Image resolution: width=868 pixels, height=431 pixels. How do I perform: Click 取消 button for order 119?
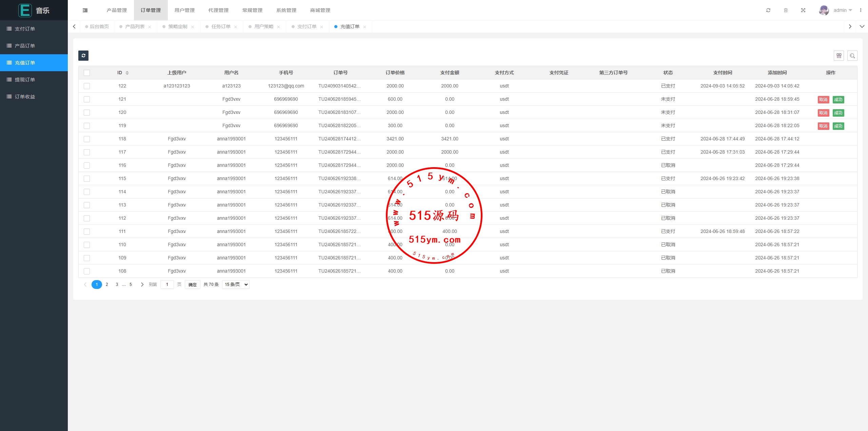click(823, 126)
